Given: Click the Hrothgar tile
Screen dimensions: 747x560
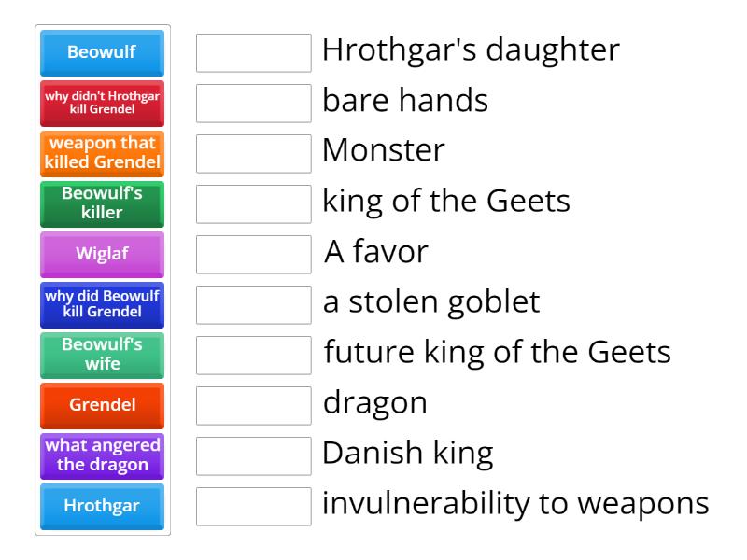Looking at the screenshot, I should click(x=102, y=507).
